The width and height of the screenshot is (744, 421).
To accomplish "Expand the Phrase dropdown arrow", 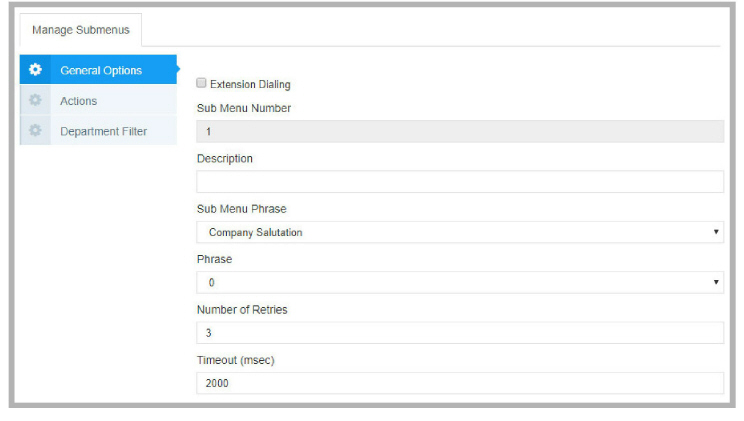I will [x=716, y=282].
